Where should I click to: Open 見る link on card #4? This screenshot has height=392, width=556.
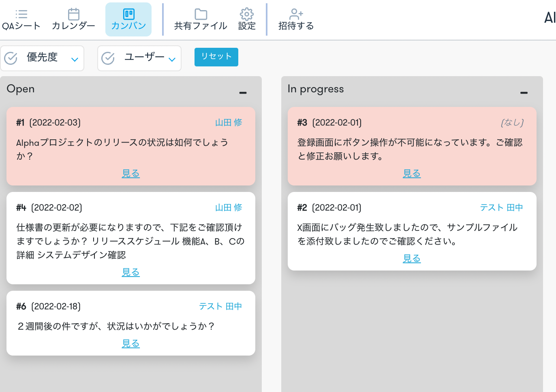(x=130, y=272)
